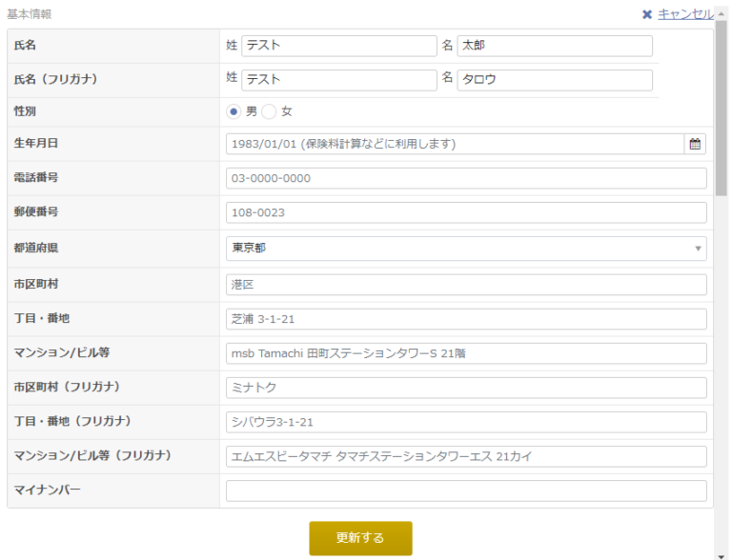Focus the furigana 姓 field
This screenshot has height=560, width=732.
tap(338, 80)
